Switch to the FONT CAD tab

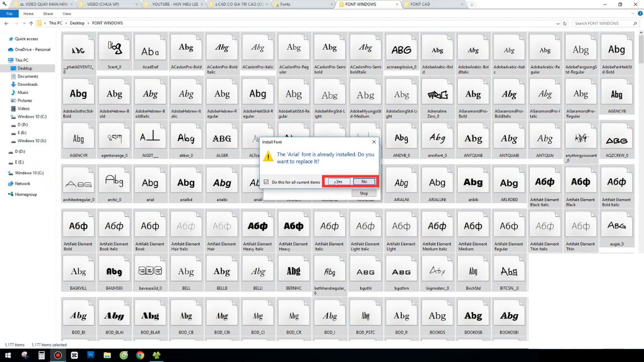[432, 4]
